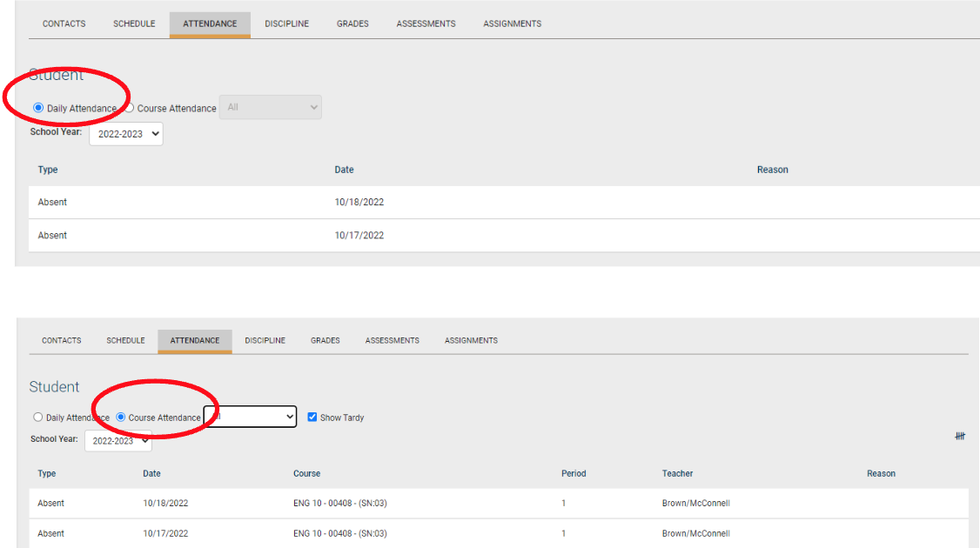Open the CONTACTS tab in upper panel
The height and width of the screenshot is (548, 980).
click(64, 23)
